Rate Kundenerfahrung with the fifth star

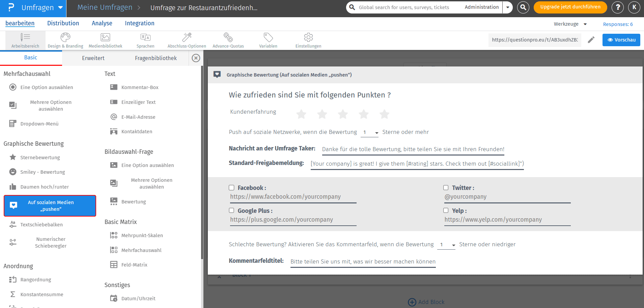pyautogui.click(x=385, y=114)
